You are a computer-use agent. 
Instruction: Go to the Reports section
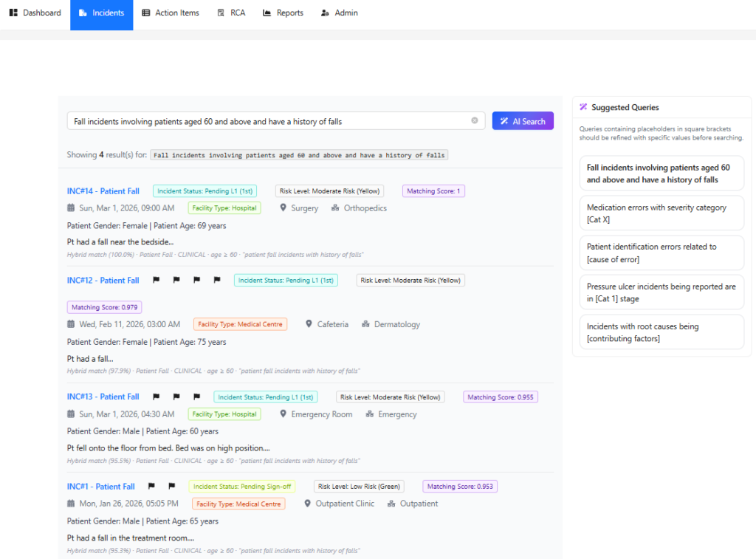[283, 13]
